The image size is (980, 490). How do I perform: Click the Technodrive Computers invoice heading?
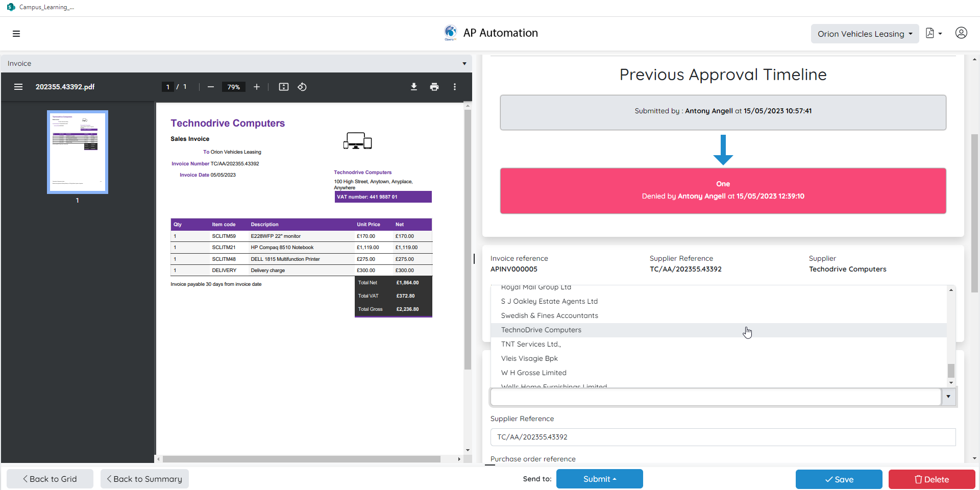(228, 123)
